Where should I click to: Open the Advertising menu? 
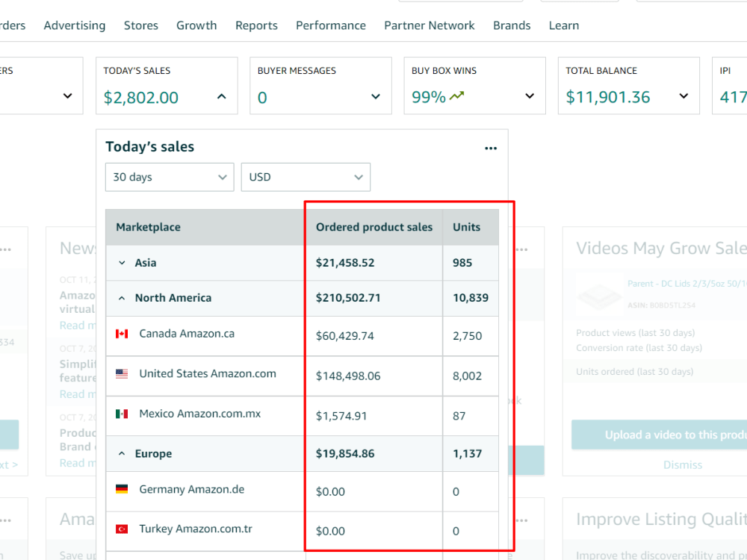point(75,25)
